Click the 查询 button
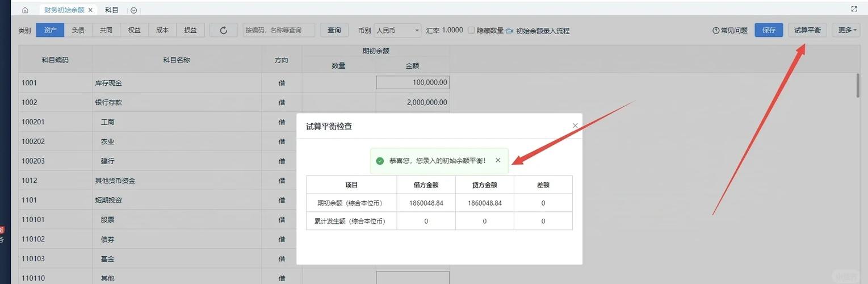 (334, 30)
